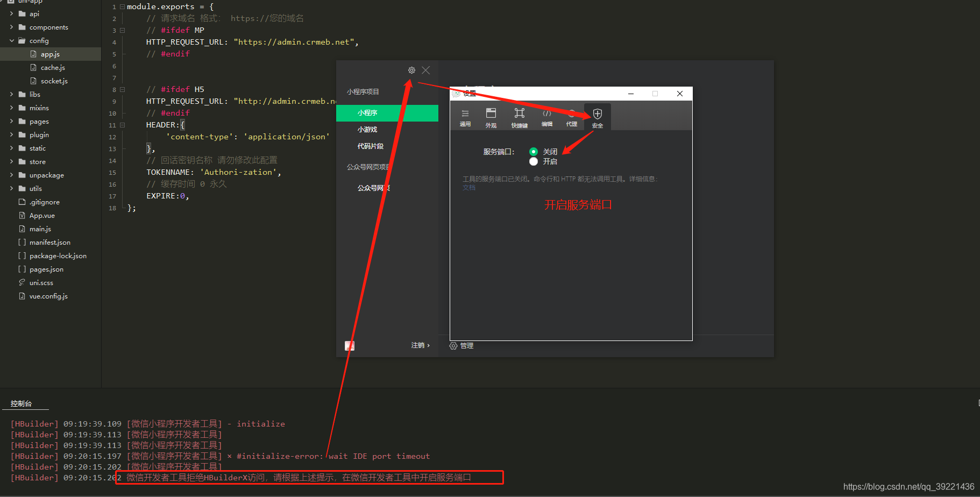Close the 设置 settings window
980x497 pixels.
point(680,94)
